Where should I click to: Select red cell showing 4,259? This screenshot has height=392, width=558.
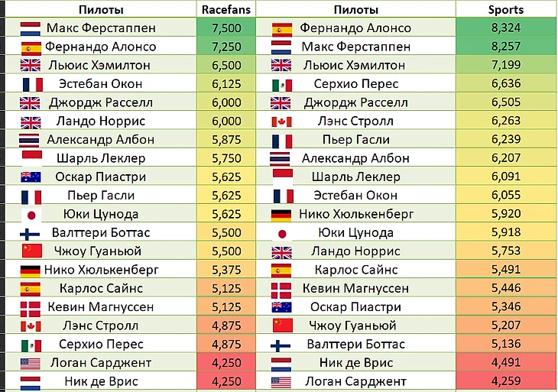tap(506, 381)
